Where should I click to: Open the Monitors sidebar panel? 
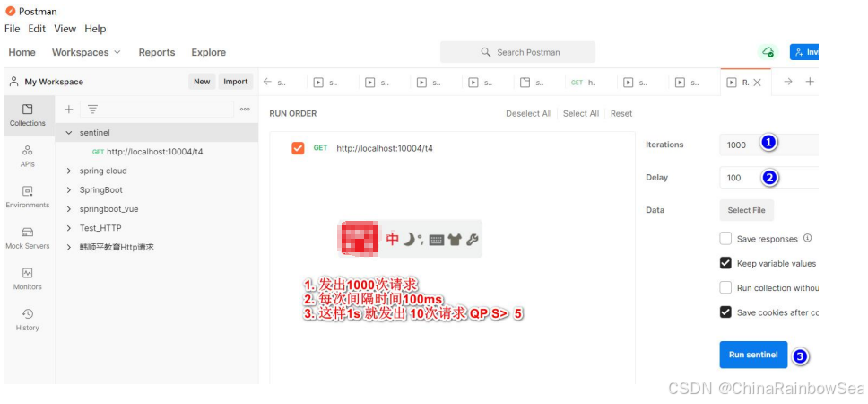coord(28,279)
